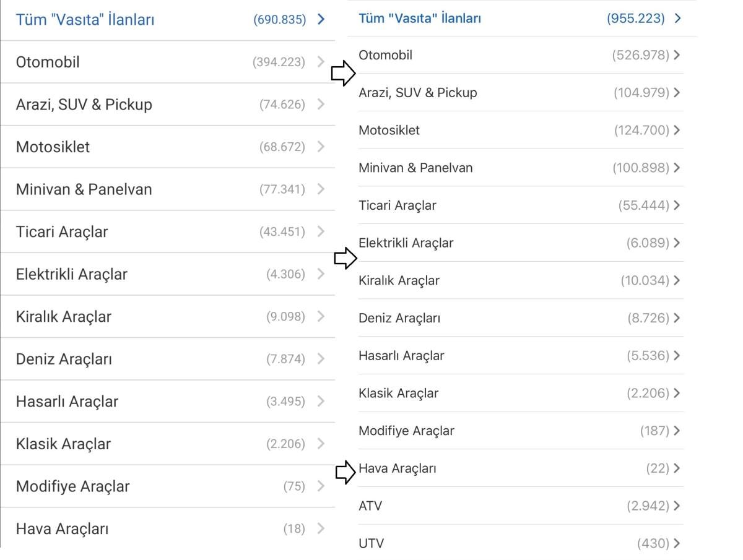Click chevron icon of the ATV row

677,506
